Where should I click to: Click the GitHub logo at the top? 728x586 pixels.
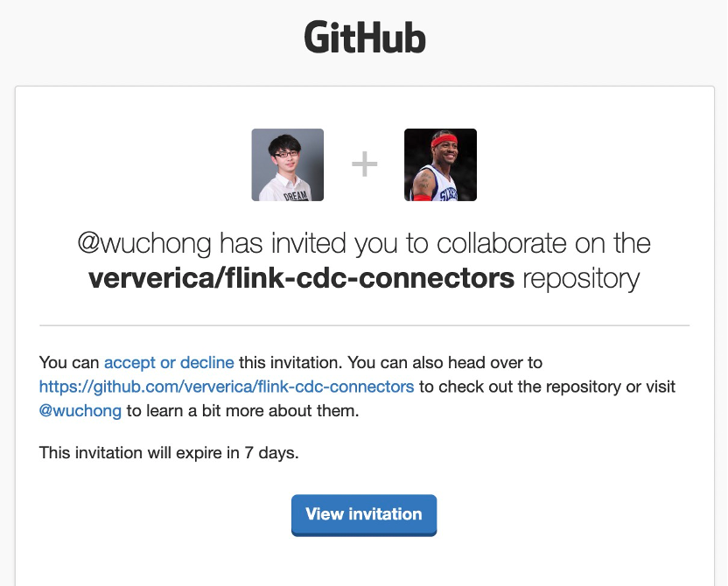pyautogui.click(x=364, y=38)
